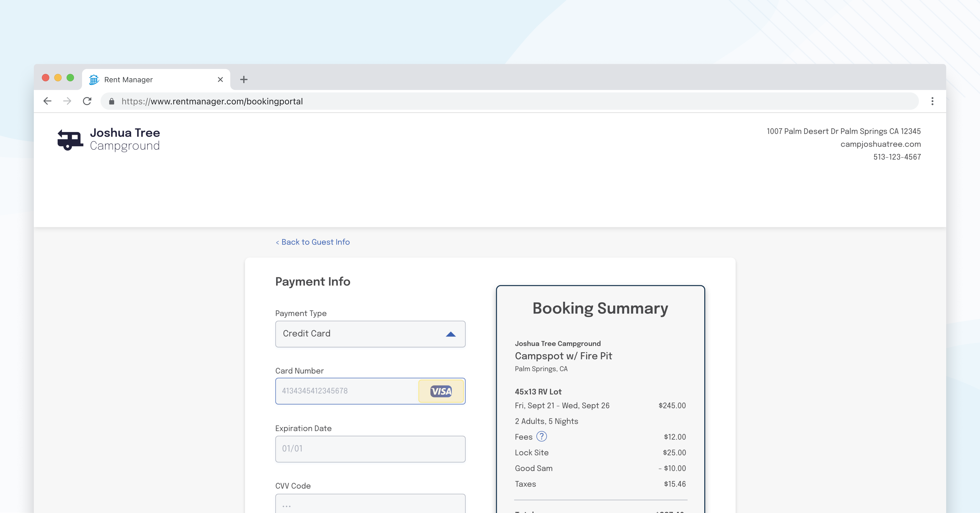The image size is (980, 513).
Task: Click the URL address bar
Action: [x=510, y=101]
